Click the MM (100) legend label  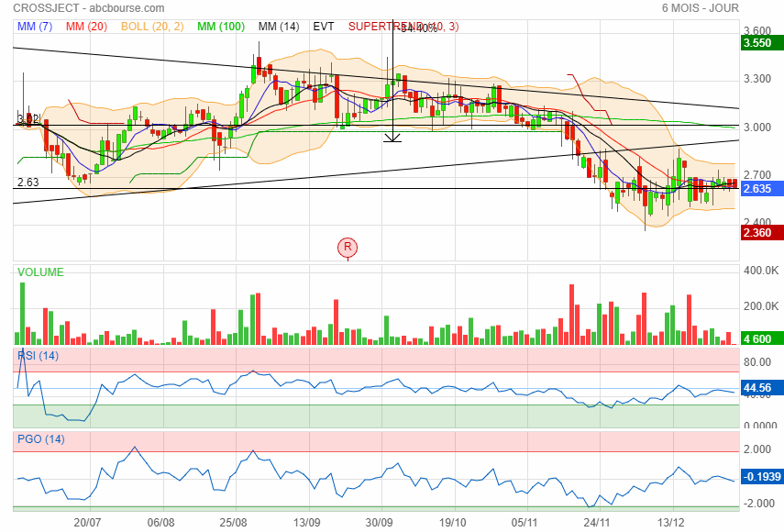click(220, 27)
